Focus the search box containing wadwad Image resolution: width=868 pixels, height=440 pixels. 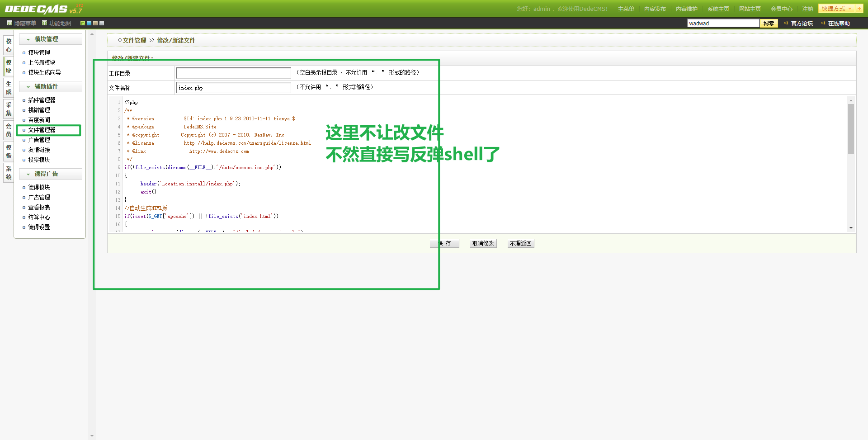[723, 23]
